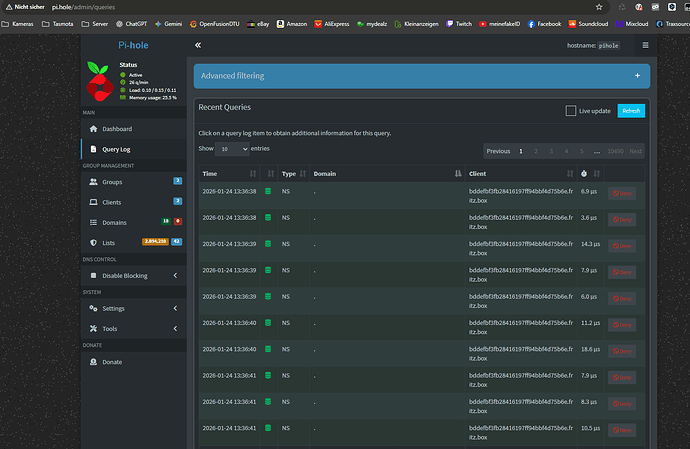
Task: Sort table by Client column
Action: pyautogui.click(x=521, y=173)
